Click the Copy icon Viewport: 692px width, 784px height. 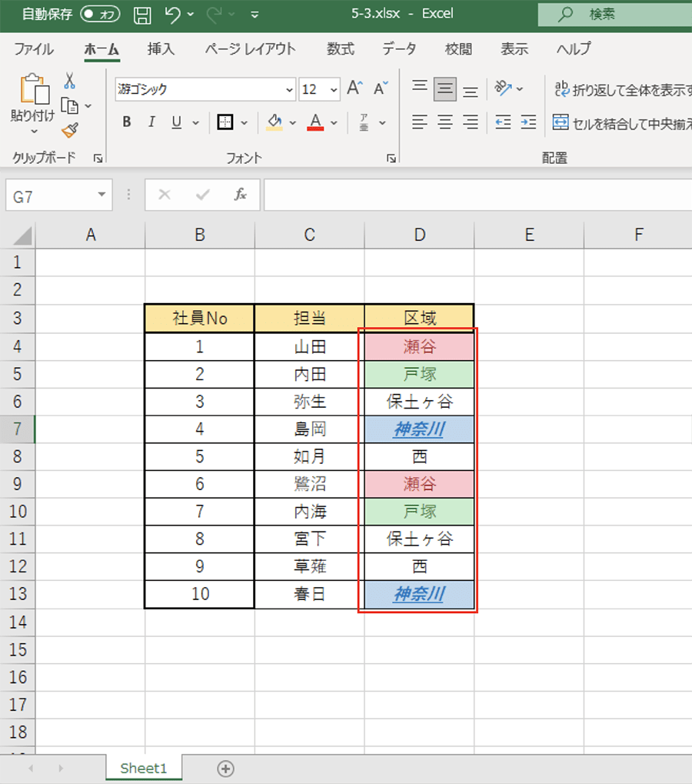pyautogui.click(x=69, y=106)
